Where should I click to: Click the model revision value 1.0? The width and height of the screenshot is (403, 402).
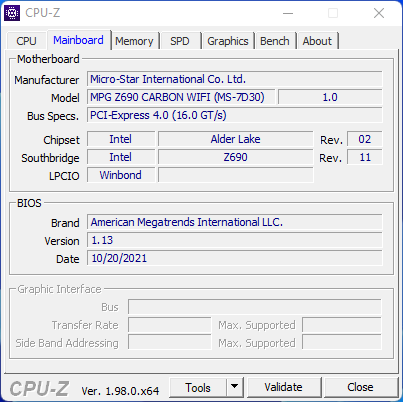point(330,97)
